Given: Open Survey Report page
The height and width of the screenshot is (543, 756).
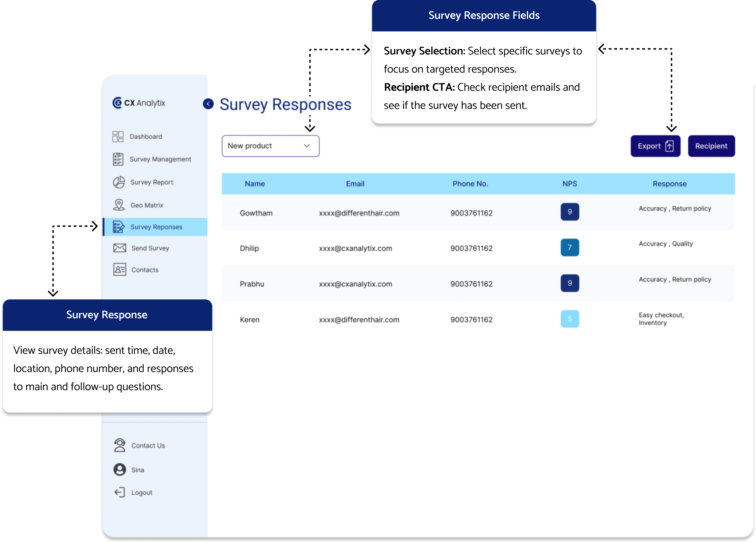Looking at the screenshot, I should (x=152, y=182).
